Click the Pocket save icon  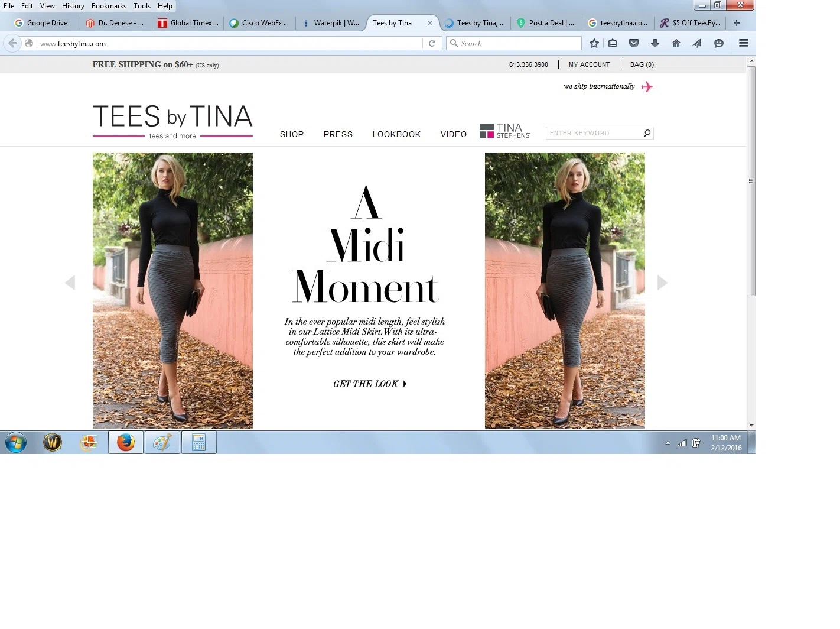point(634,43)
